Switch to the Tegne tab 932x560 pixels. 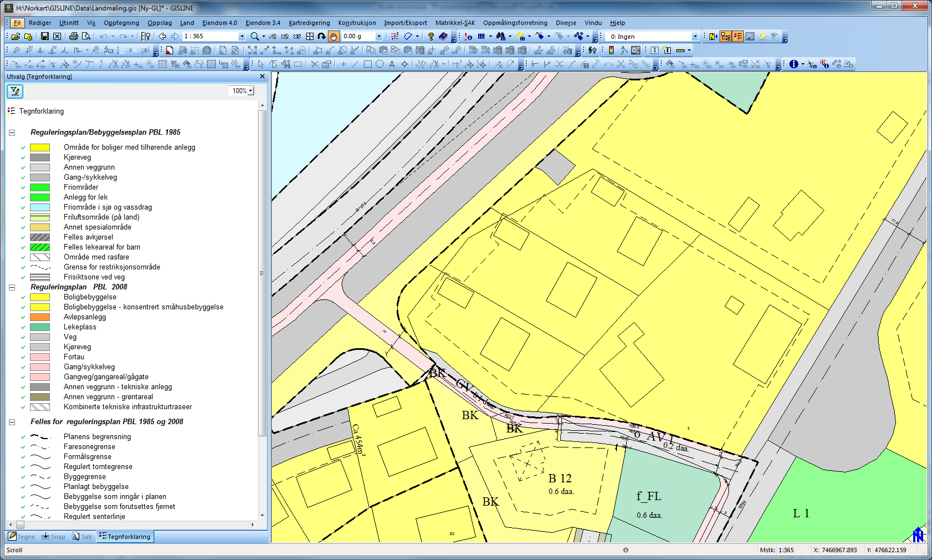(x=22, y=537)
